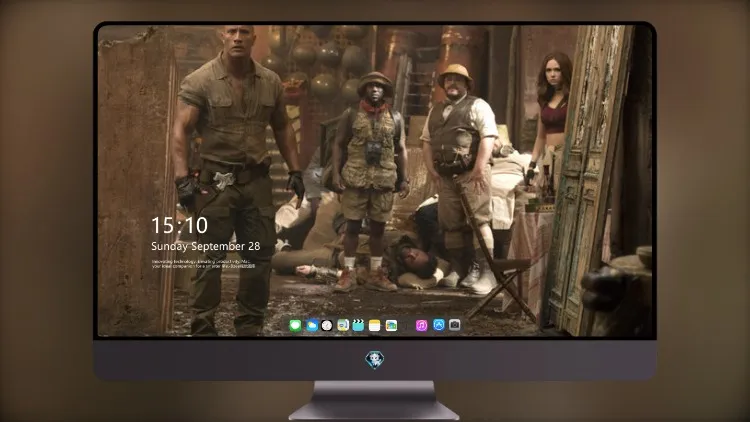Viewport: 750px width, 422px height.
Task: Launch the clapperboard video app in dock
Action: tap(358, 325)
